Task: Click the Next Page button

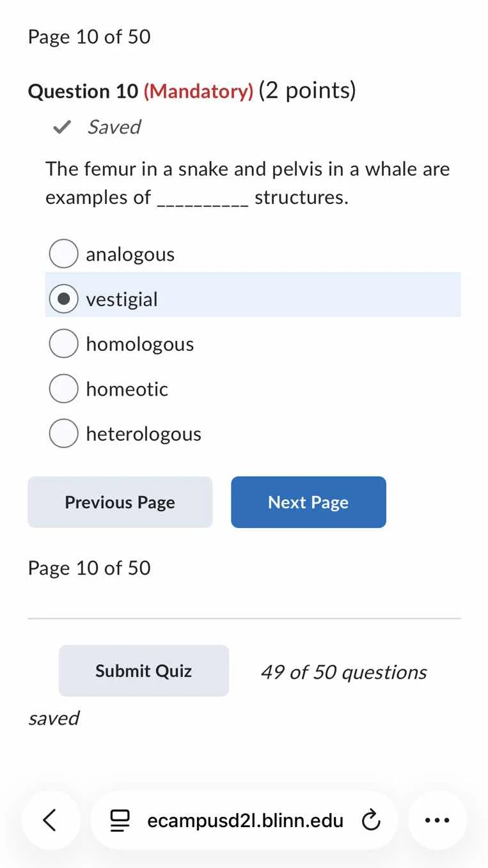Action: (x=308, y=502)
